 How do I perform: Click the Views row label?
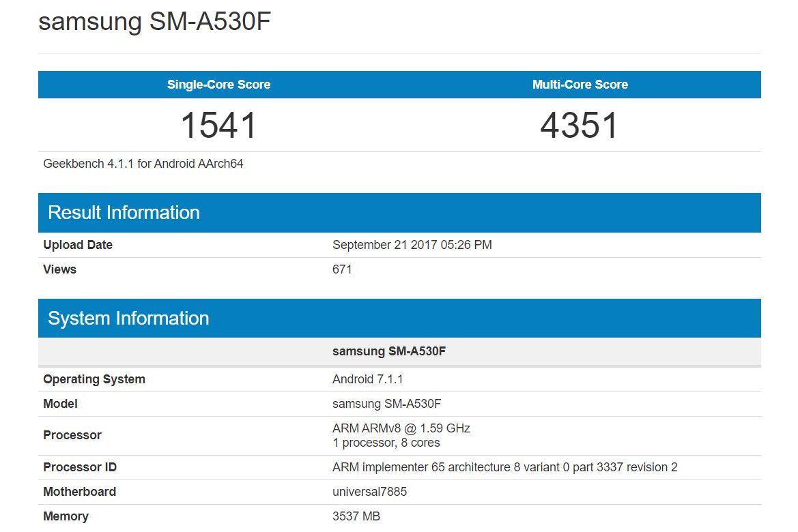tap(59, 269)
